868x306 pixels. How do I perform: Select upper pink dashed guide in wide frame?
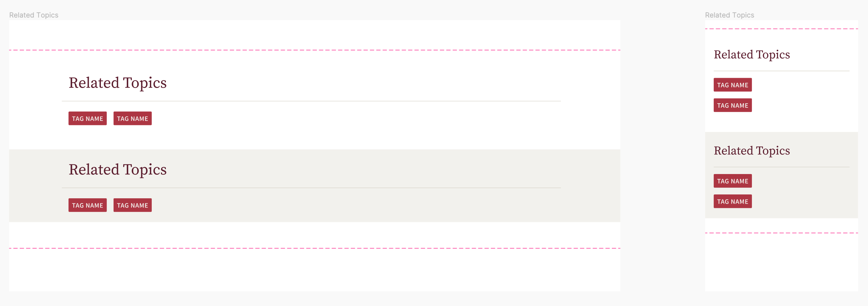click(x=314, y=50)
